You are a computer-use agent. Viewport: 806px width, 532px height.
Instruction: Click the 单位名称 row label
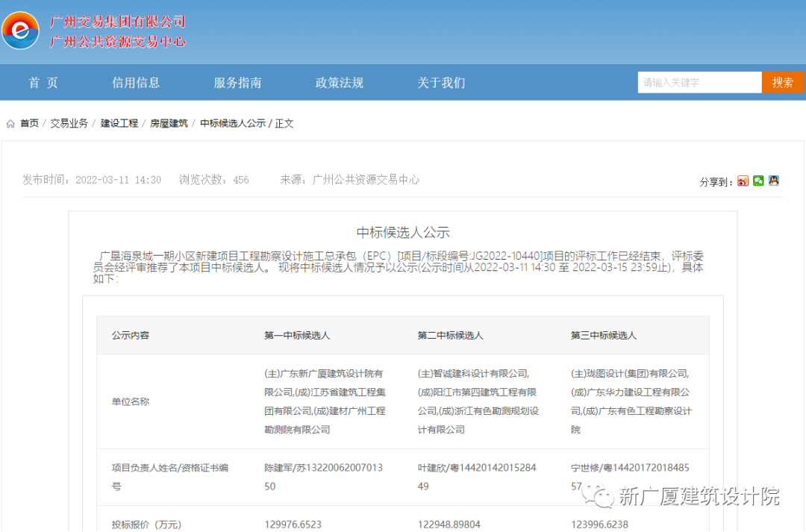(131, 402)
